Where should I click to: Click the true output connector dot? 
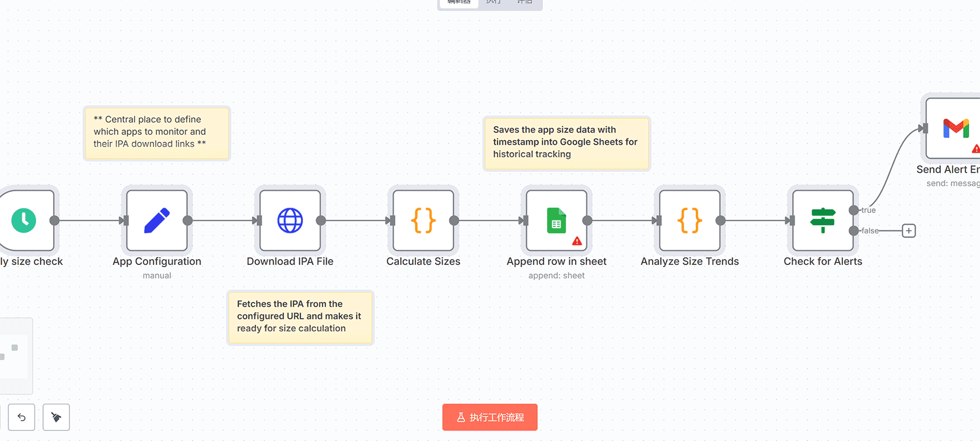854,210
